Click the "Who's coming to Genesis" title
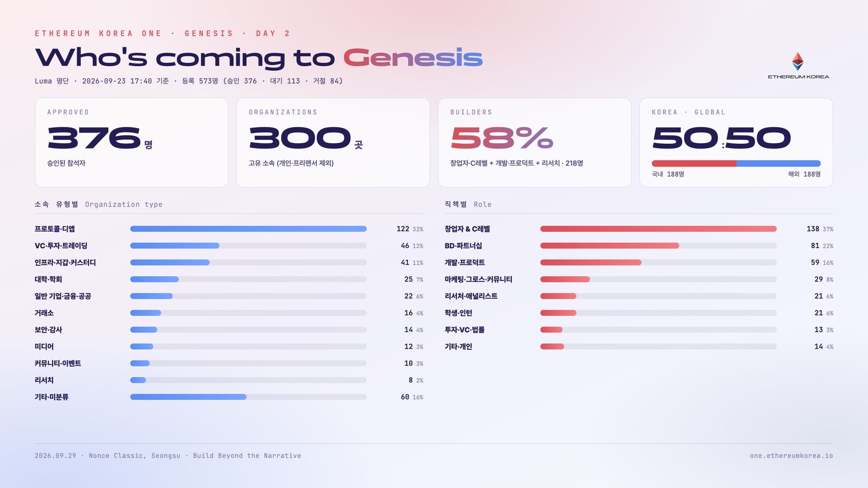Image resolution: width=868 pixels, height=488 pixels. pos(259,58)
